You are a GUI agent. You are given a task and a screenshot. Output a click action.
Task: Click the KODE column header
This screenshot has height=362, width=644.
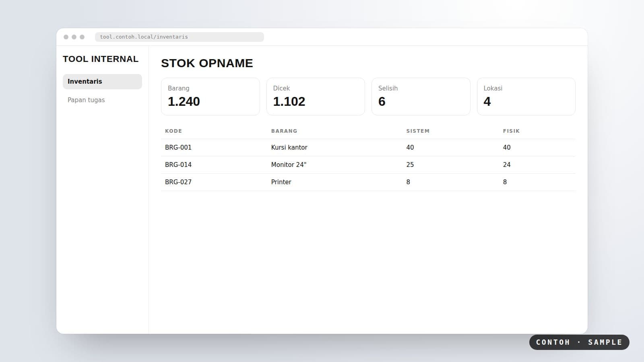point(173,131)
